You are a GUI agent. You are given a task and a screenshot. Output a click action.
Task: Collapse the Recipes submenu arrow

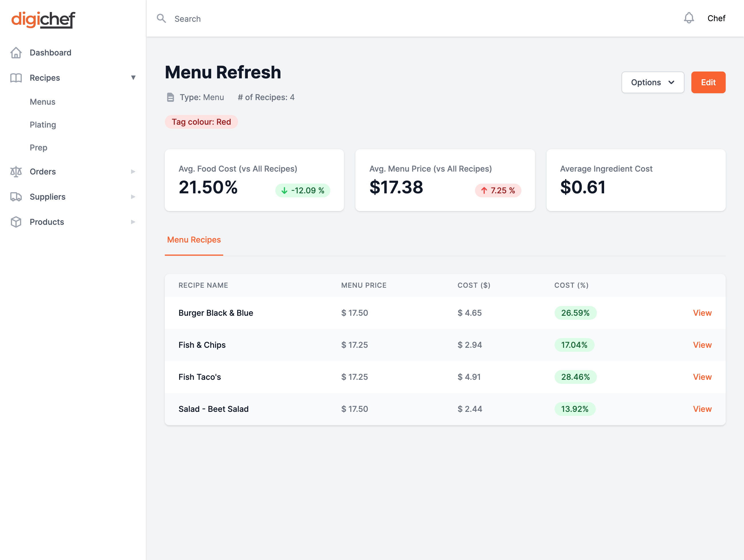coord(133,78)
